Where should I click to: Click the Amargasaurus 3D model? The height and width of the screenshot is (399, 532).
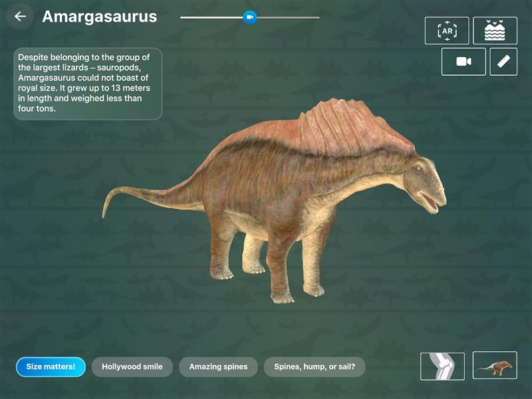tap(275, 200)
